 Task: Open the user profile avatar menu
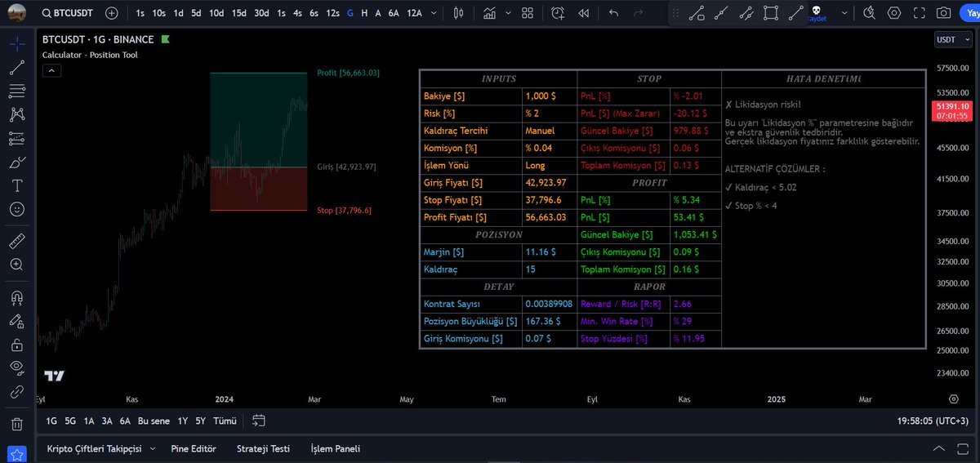(17, 13)
